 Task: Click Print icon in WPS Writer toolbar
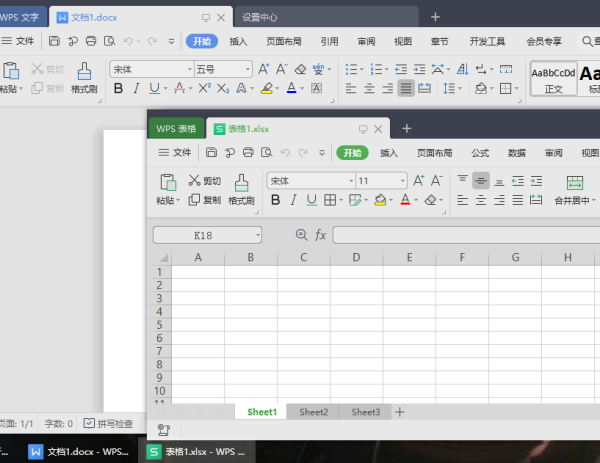[x=91, y=41]
